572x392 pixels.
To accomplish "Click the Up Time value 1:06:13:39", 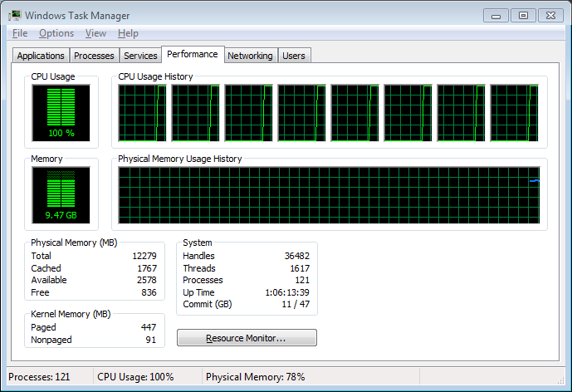I will click(287, 292).
